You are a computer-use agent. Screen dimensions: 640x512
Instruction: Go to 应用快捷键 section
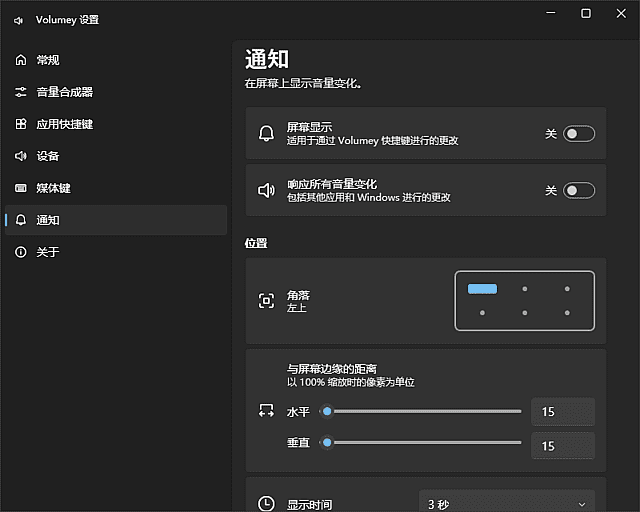tap(116, 124)
